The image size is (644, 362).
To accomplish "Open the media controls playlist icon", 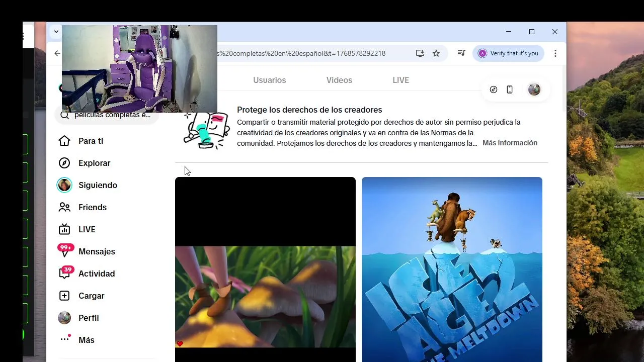I will pyautogui.click(x=461, y=53).
